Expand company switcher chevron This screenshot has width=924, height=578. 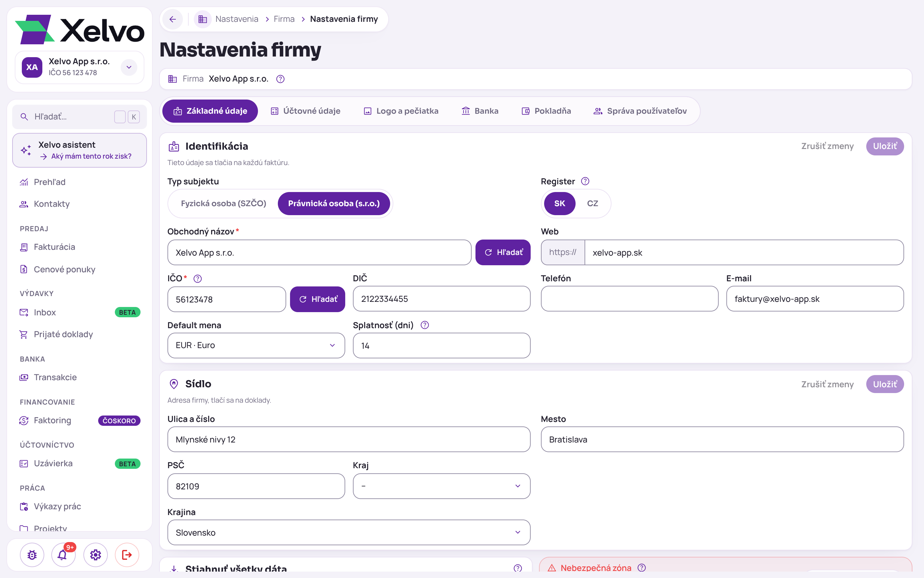coord(129,67)
